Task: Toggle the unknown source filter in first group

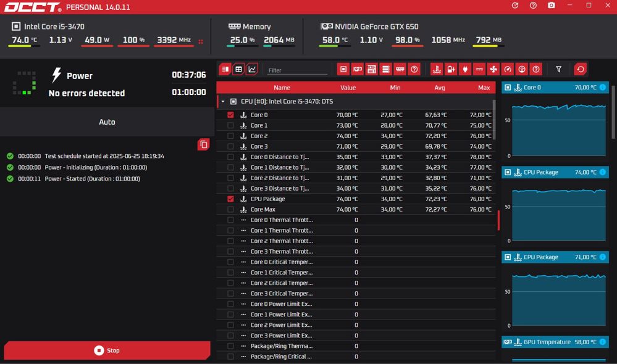Action: 414,70
